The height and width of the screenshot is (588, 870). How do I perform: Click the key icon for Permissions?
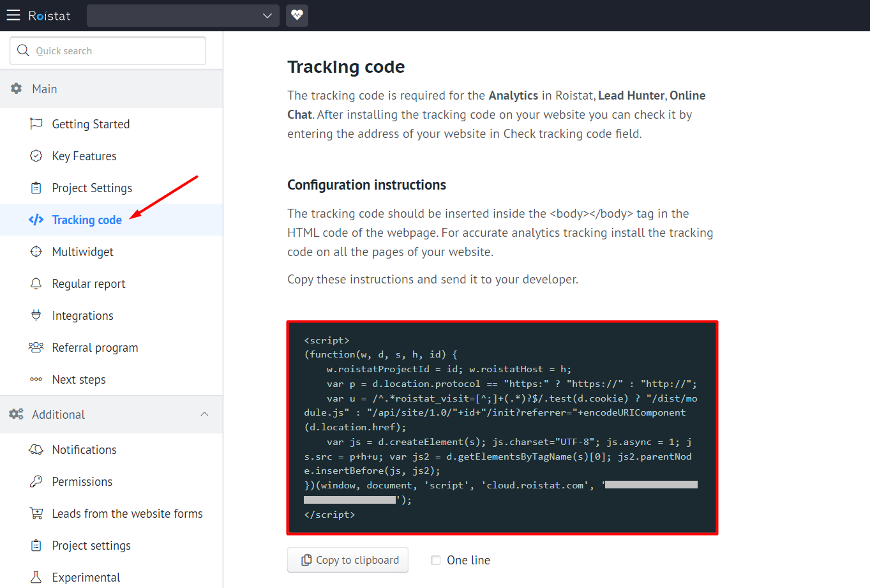click(x=36, y=481)
